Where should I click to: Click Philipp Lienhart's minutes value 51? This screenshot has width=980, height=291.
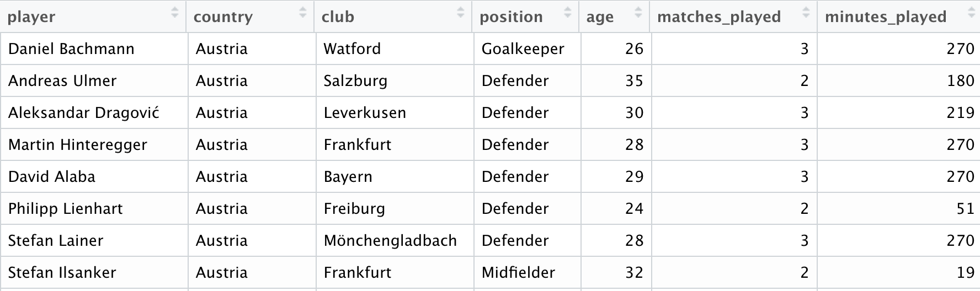click(x=965, y=209)
